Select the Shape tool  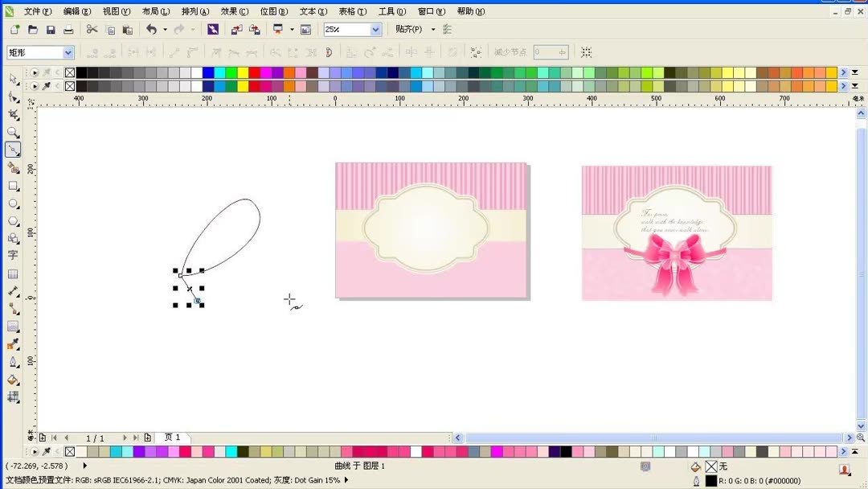click(x=13, y=95)
